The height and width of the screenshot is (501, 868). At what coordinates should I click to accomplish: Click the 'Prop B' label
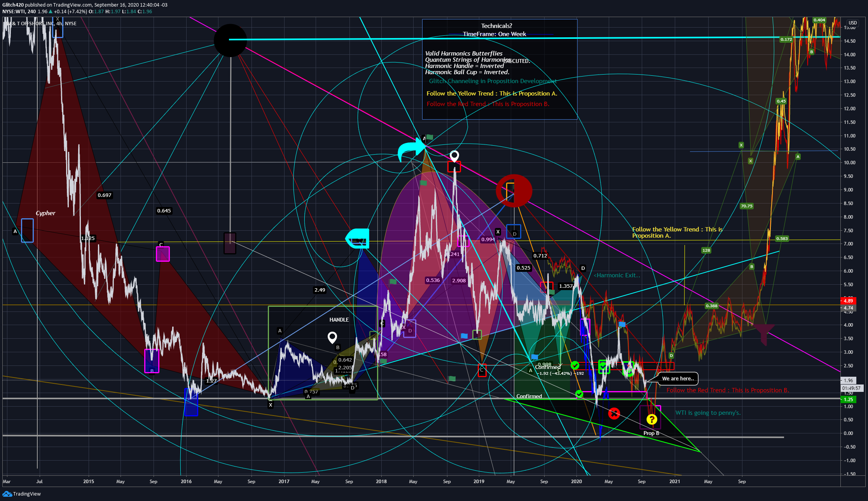pos(651,433)
